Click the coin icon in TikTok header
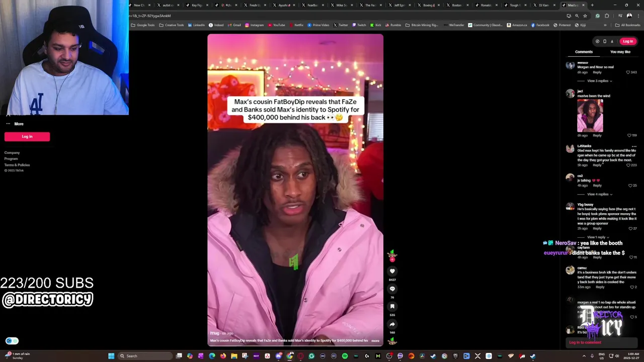 pos(597,41)
